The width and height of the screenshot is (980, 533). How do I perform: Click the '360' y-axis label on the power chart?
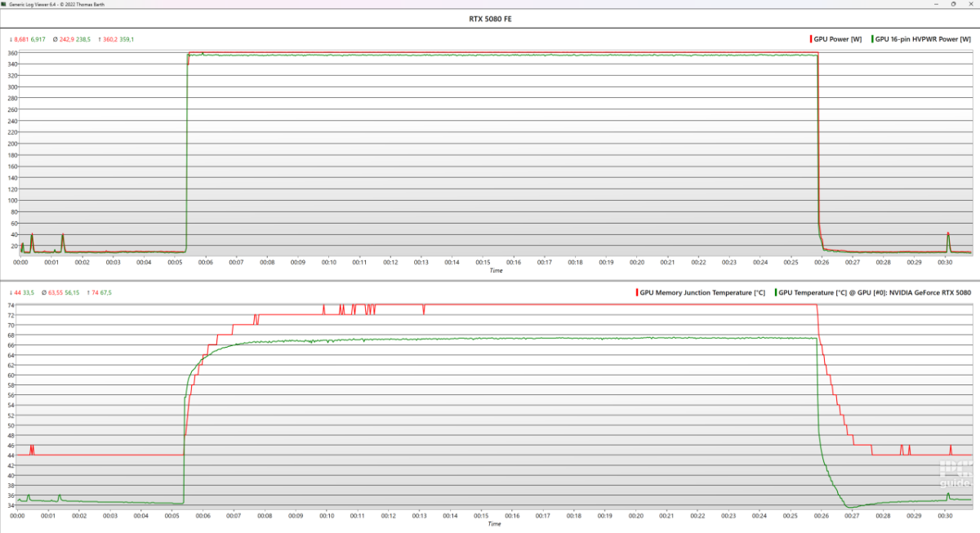11,53
